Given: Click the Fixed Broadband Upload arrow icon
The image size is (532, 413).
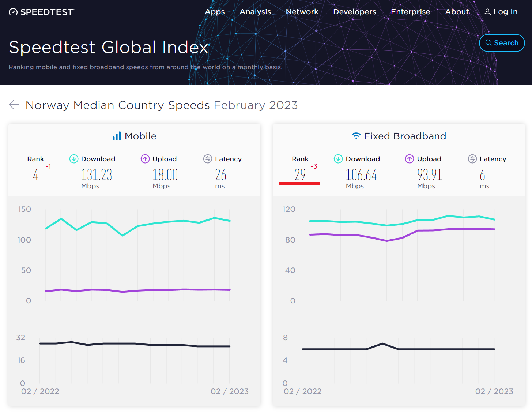Looking at the screenshot, I should (x=410, y=159).
